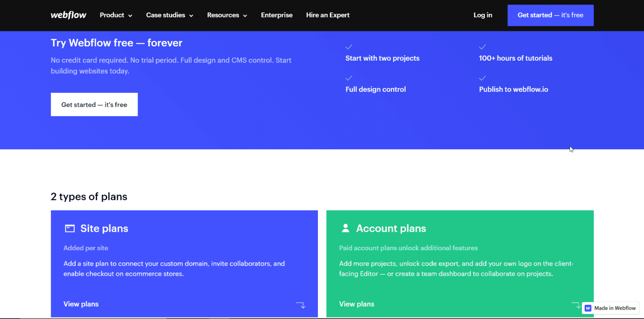Click View plans under Site plans
644x319 pixels.
pyautogui.click(x=81, y=304)
